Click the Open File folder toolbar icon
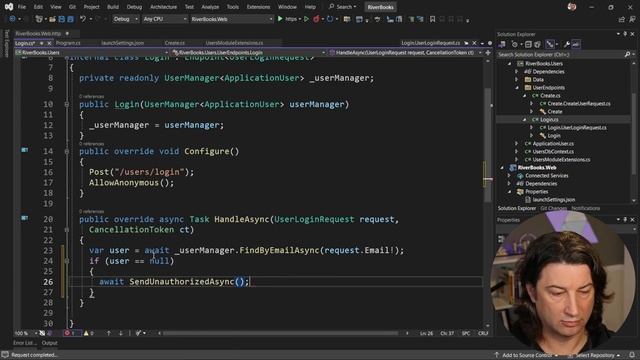This screenshot has height=360, width=640. [52, 19]
